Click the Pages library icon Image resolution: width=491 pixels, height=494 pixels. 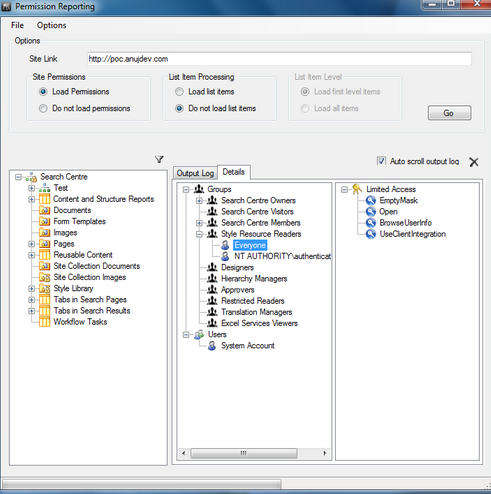pos(44,244)
